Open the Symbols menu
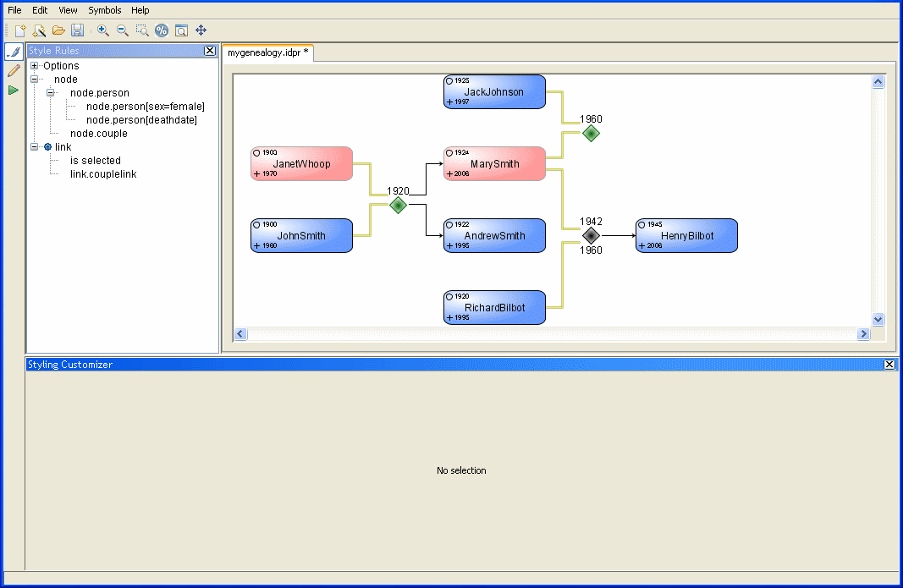Viewport: 903px width, 588px height. coord(105,10)
